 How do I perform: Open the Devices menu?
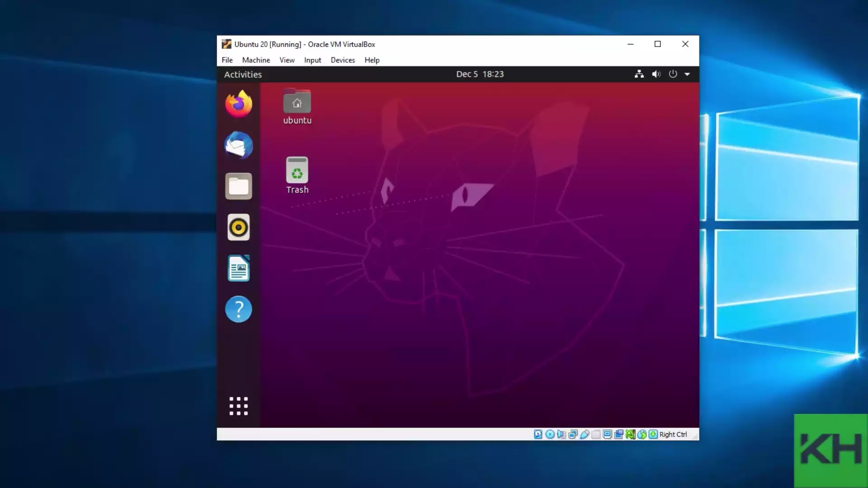tap(343, 60)
